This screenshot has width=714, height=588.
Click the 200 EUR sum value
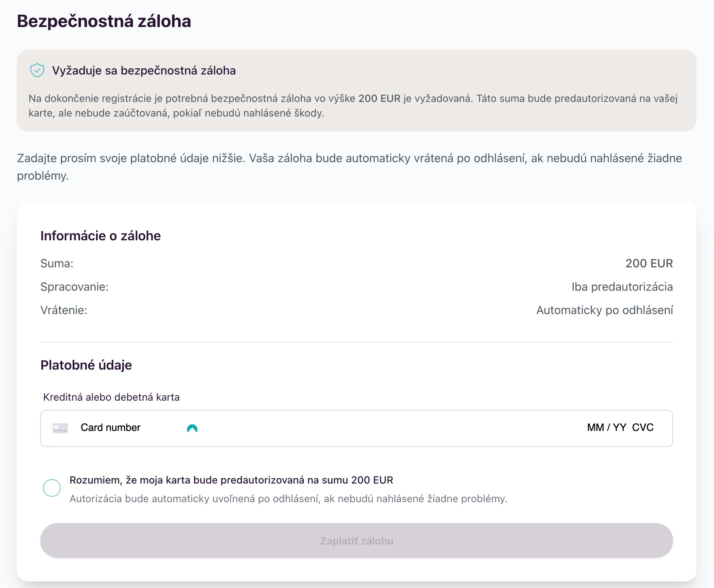[x=649, y=263]
